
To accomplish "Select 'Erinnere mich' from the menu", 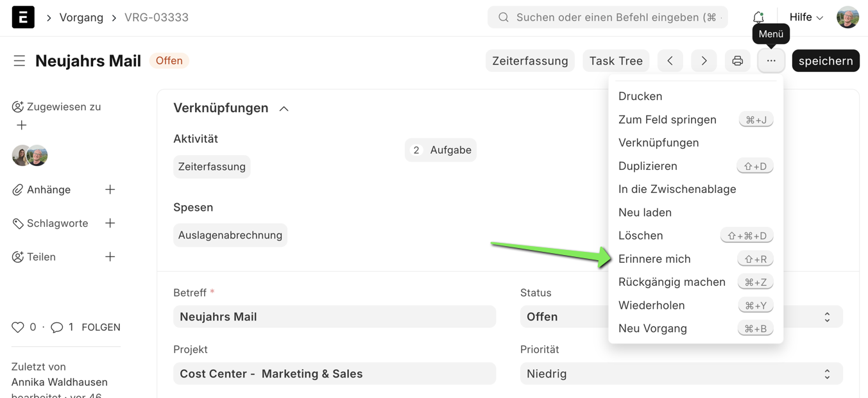I will click(x=654, y=259).
